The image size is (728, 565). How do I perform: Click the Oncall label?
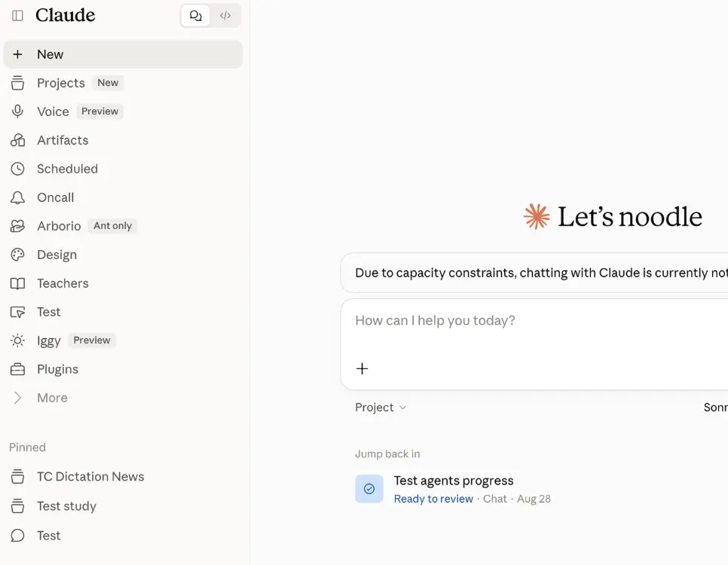point(56,198)
